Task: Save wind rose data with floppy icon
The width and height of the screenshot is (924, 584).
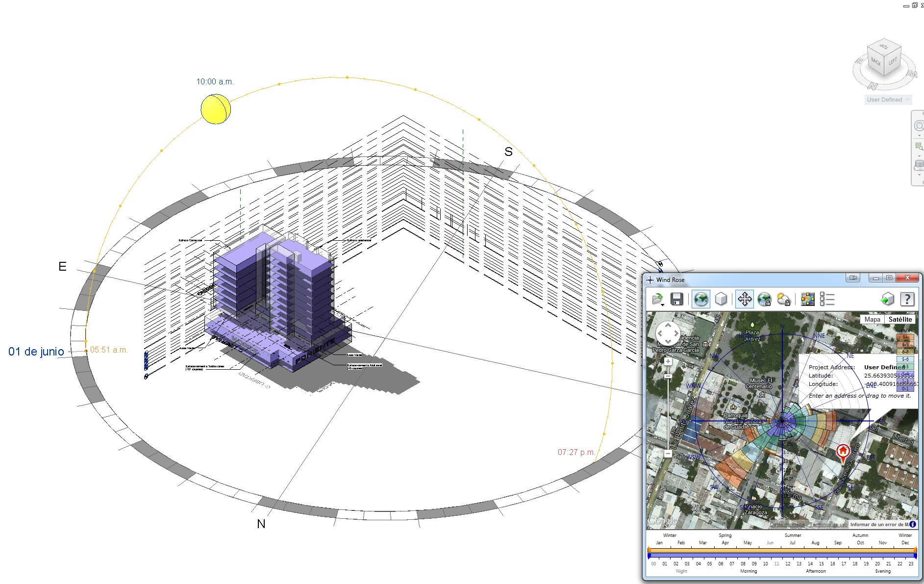Action: [x=677, y=299]
